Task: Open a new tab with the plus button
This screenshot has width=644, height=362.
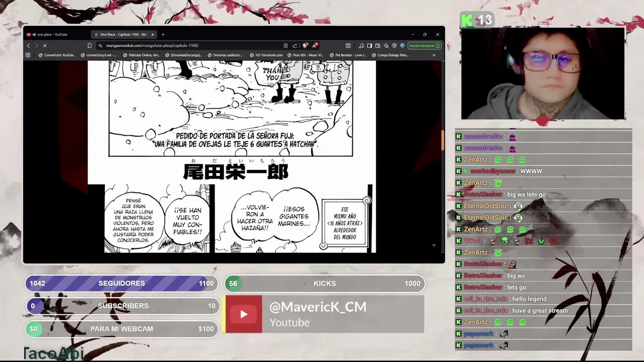Action: 163,34
